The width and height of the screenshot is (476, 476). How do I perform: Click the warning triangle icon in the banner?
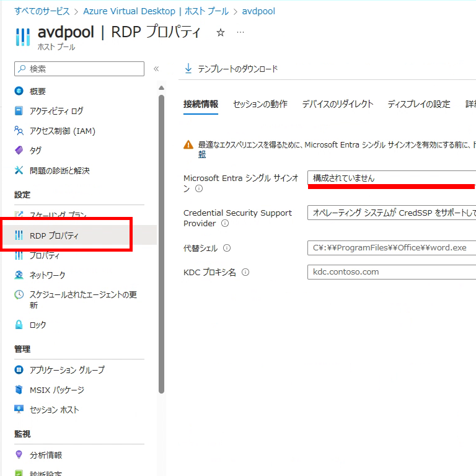pyautogui.click(x=188, y=145)
